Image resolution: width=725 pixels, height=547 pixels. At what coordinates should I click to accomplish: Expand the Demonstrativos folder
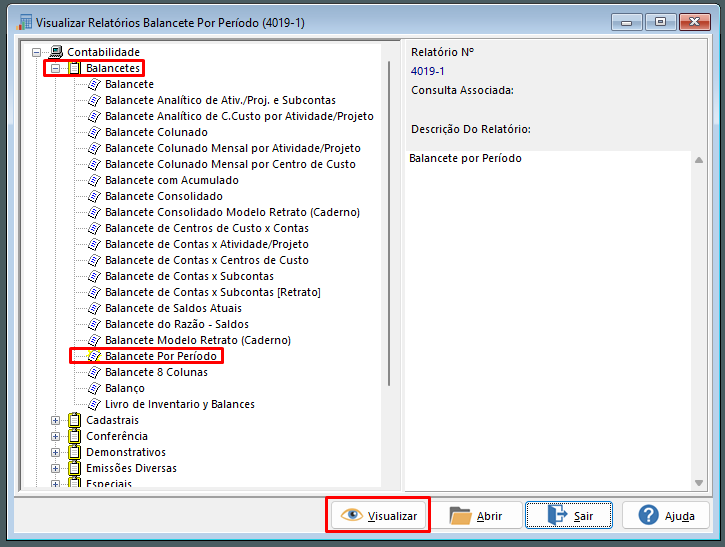tap(55, 452)
